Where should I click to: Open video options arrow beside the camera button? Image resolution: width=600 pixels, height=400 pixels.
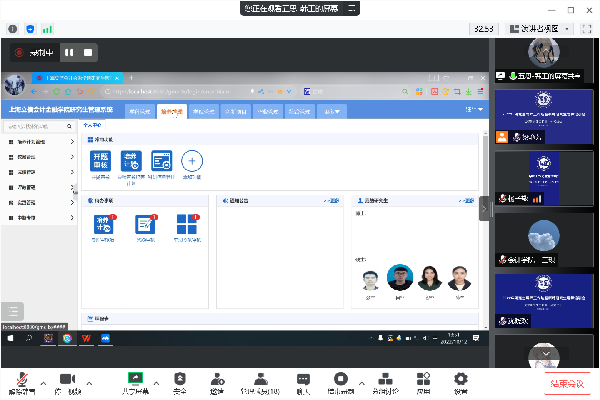point(89,383)
